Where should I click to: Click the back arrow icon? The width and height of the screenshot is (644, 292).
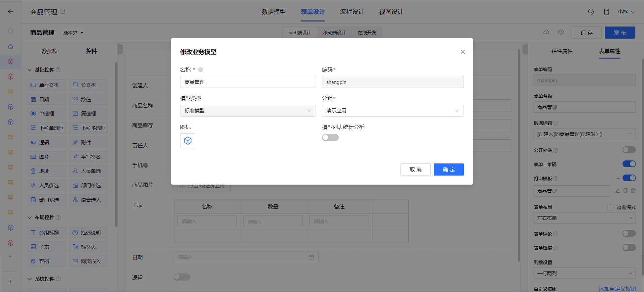[10, 11]
